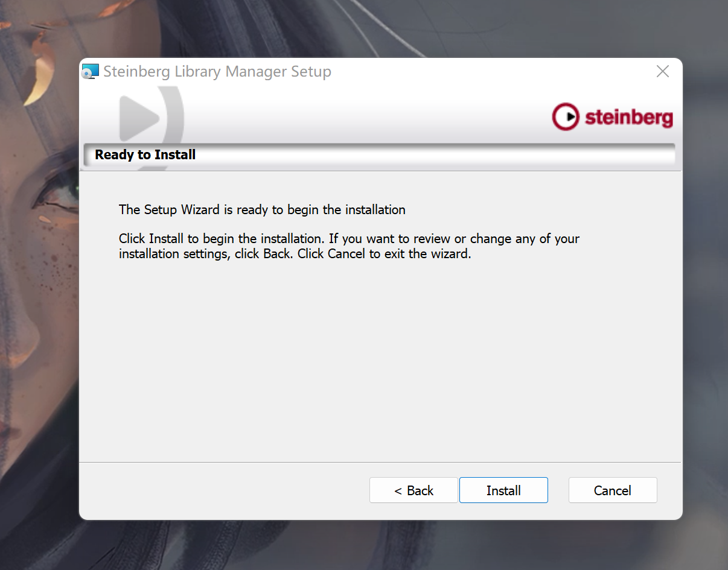Click the footer area left of Back button
Screen dimensions: 728x570
(x=223, y=490)
